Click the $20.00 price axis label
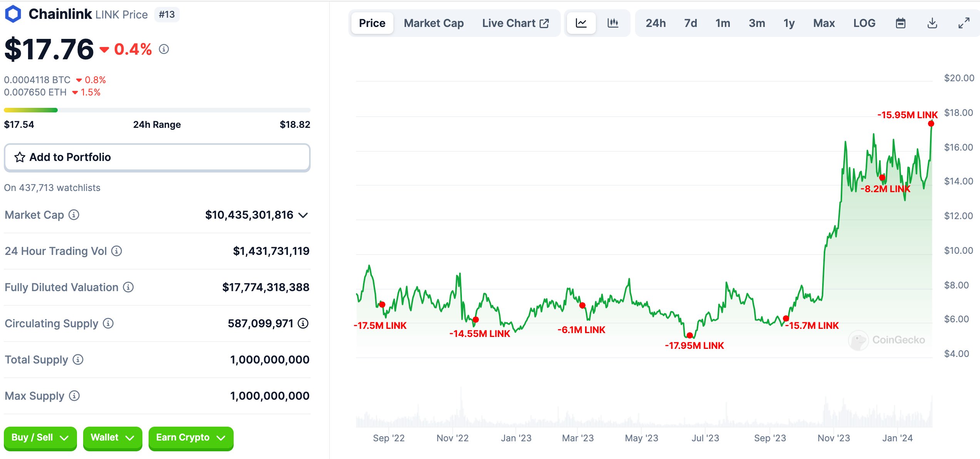This screenshot has height=459, width=980. pos(959,78)
